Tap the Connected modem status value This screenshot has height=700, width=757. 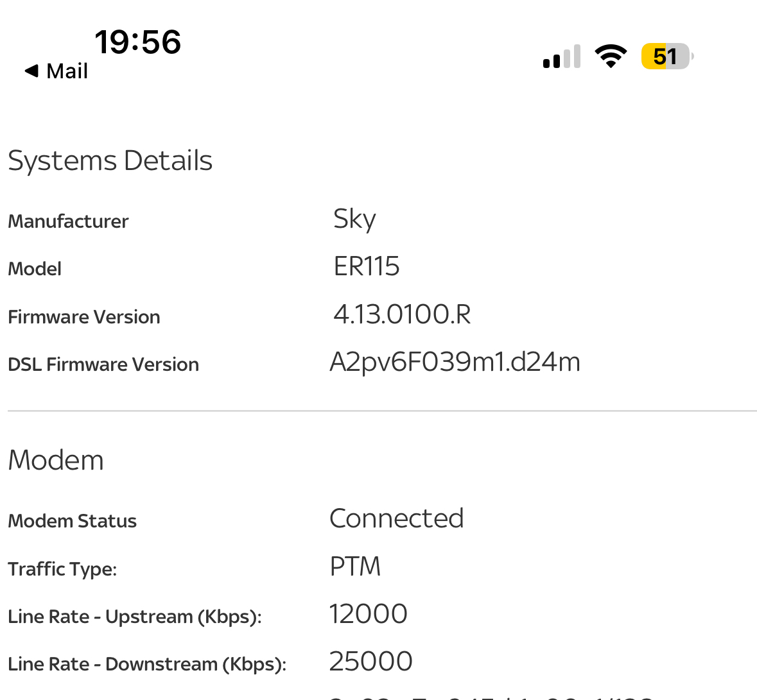coord(396,518)
